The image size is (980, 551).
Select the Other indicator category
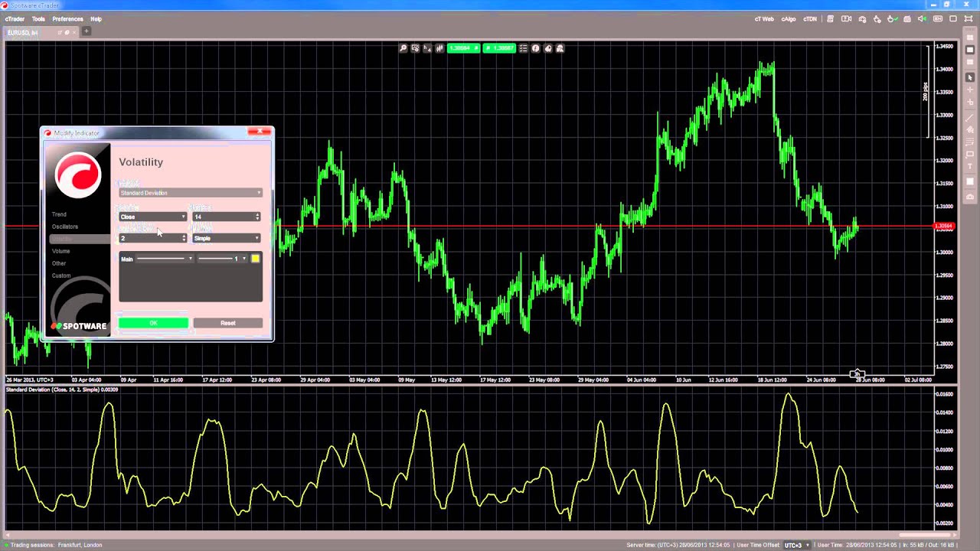click(59, 263)
